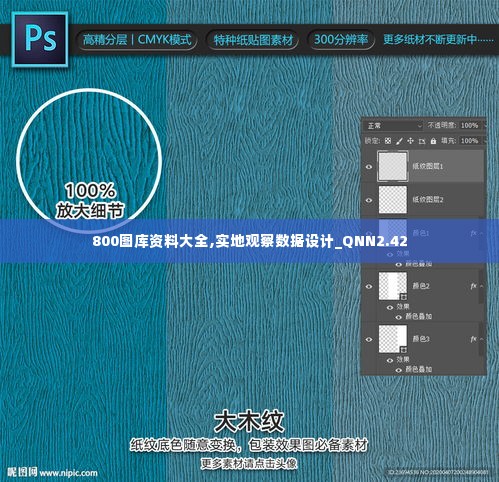Click the 颜色叠加 effect label under 颜色3
Image resolution: width=499 pixels, height=482 pixels.
point(419,369)
